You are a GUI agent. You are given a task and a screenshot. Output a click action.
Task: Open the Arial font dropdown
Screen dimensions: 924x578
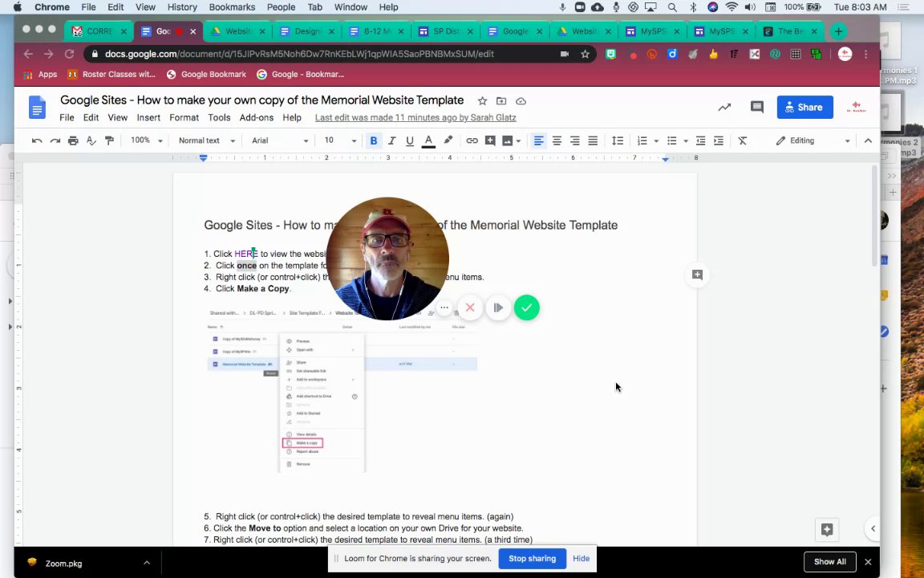click(279, 140)
